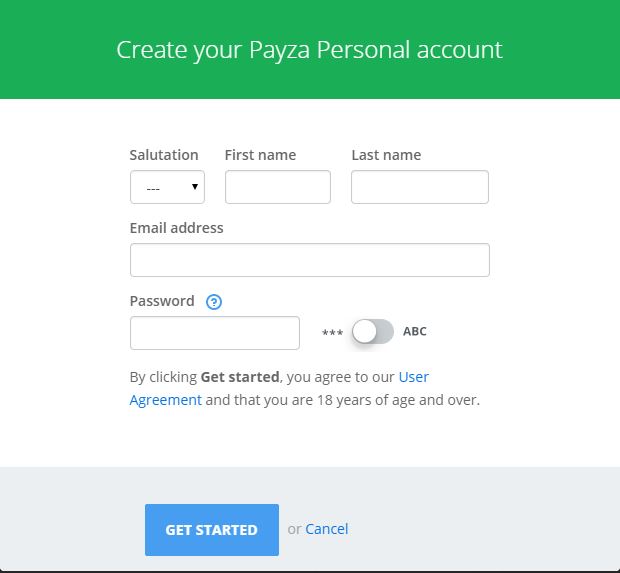Focus the First name input field
Screen dimensions: 620x573
click(x=277, y=187)
